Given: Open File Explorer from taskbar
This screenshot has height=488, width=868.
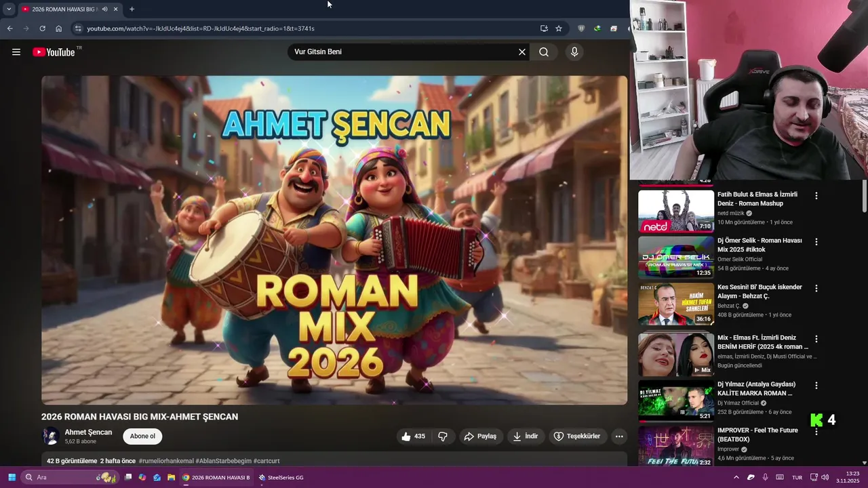Looking at the screenshot, I should pyautogui.click(x=172, y=477).
